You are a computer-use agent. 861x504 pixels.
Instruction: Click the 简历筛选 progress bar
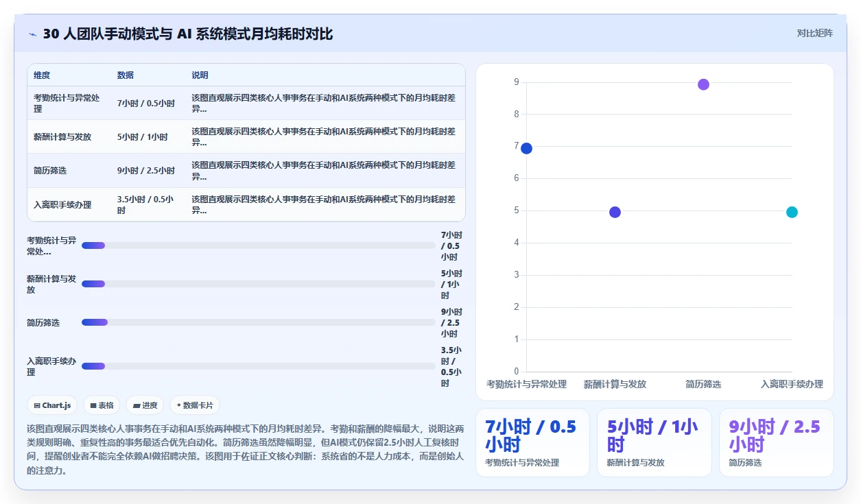259,322
